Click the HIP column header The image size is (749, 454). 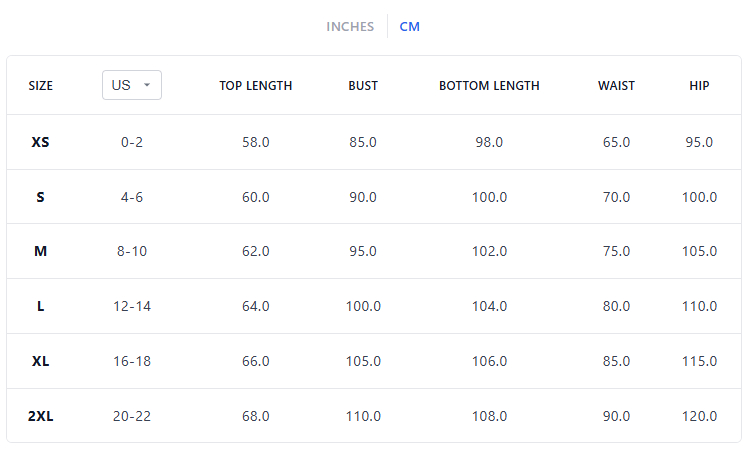click(699, 86)
